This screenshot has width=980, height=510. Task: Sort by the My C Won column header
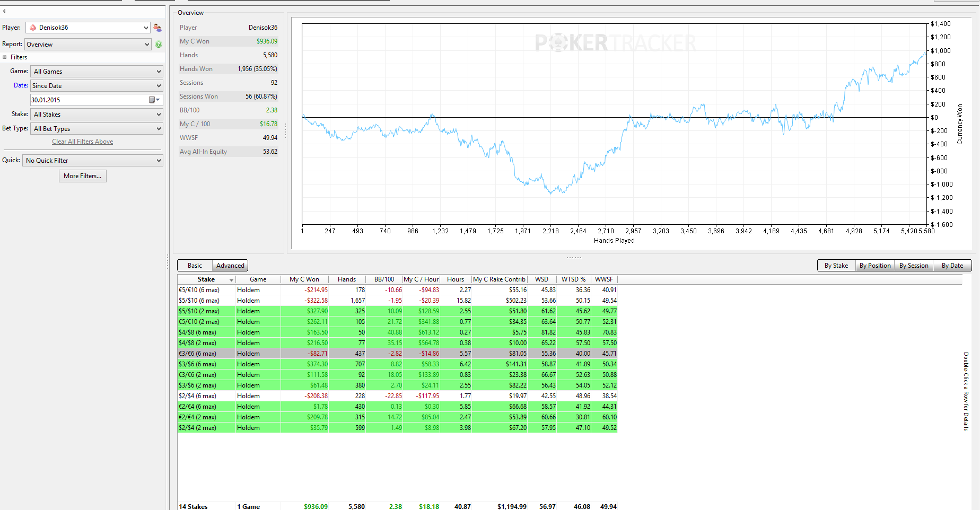pos(304,279)
